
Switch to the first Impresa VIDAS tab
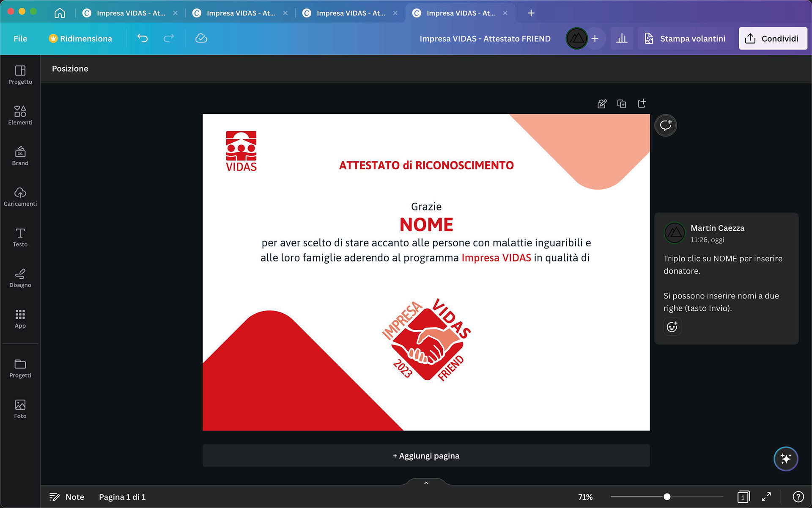tap(130, 13)
